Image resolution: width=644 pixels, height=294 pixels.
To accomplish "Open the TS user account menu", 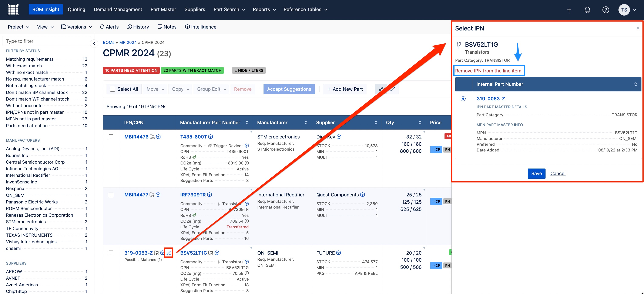I will pyautogui.click(x=627, y=10).
